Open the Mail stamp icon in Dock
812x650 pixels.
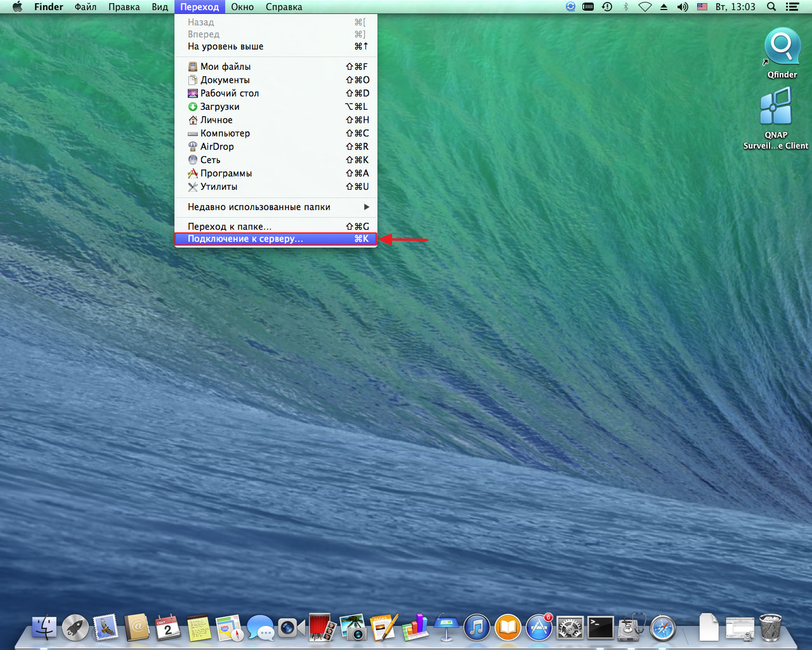pyautogui.click(x=106, y=628)
